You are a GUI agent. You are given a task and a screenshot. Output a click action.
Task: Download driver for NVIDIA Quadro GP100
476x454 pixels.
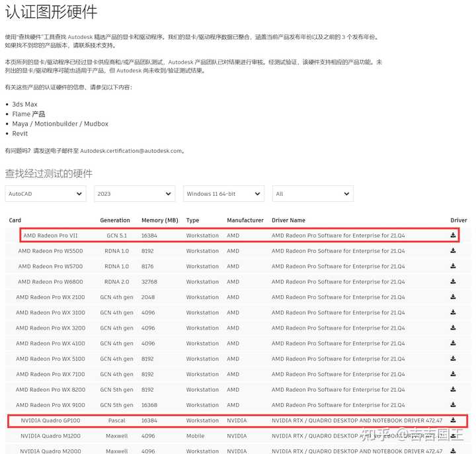click(453, 420)
